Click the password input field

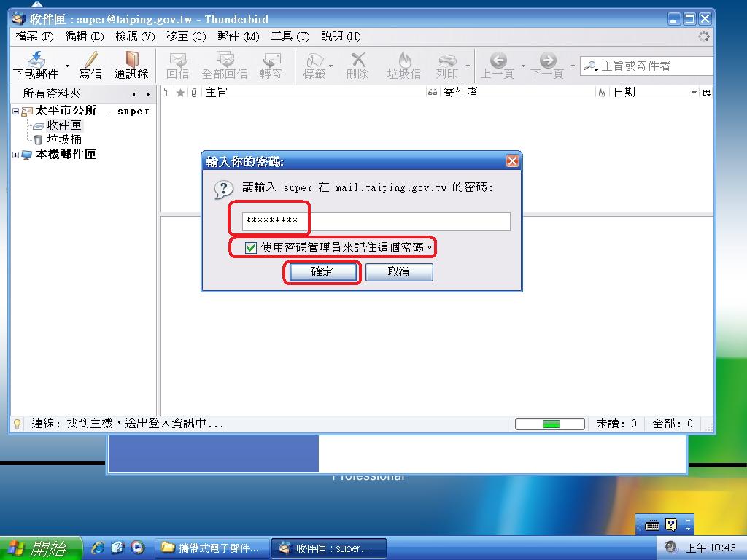[376, 222]
